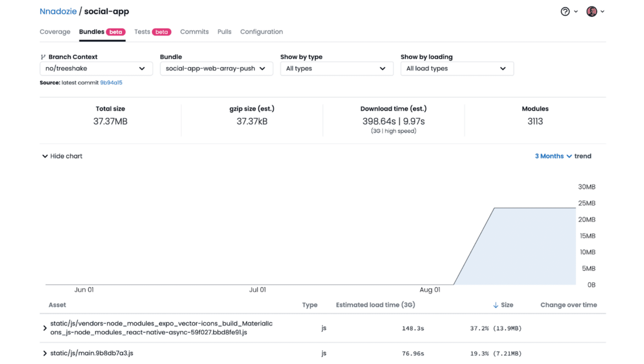Click the Hide chart chevron icon
This screenshot has width=644, height=364.
[x=45, y=156]
